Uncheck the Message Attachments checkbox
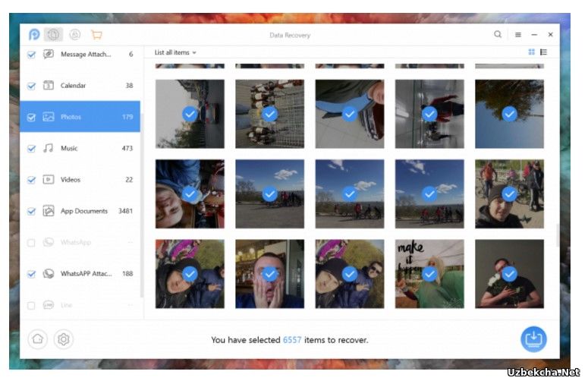This screenshot has width=588, height=384. 32,55
